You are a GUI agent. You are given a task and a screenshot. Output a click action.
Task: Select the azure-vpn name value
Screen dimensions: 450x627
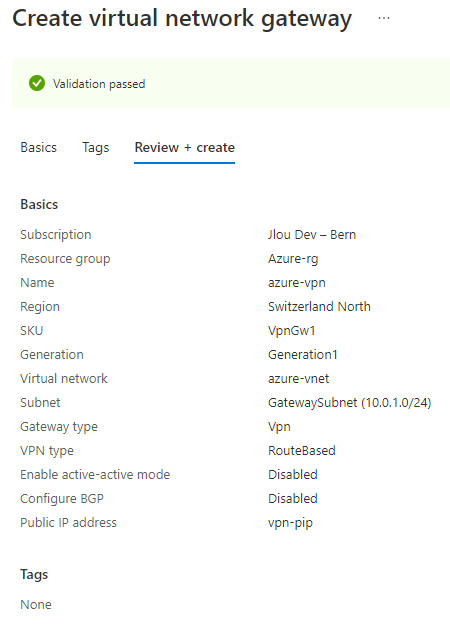pyautogui.click(x=296, y=283)
